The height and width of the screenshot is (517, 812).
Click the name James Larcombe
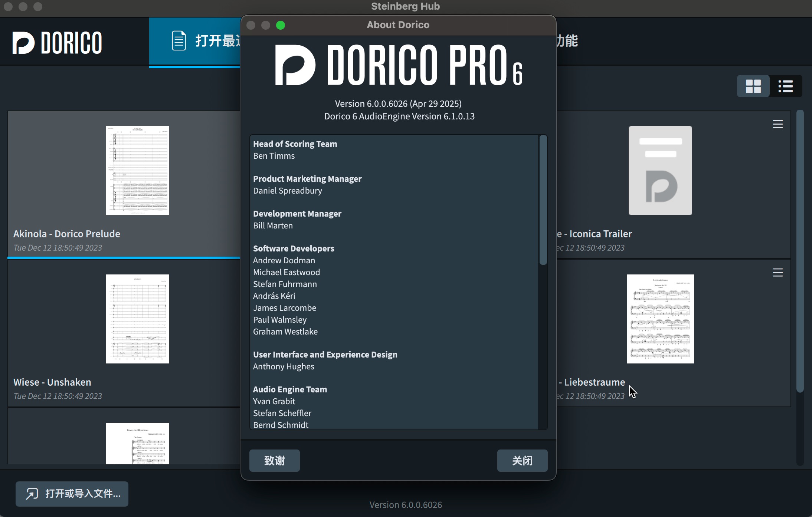(x=285, y=308)
